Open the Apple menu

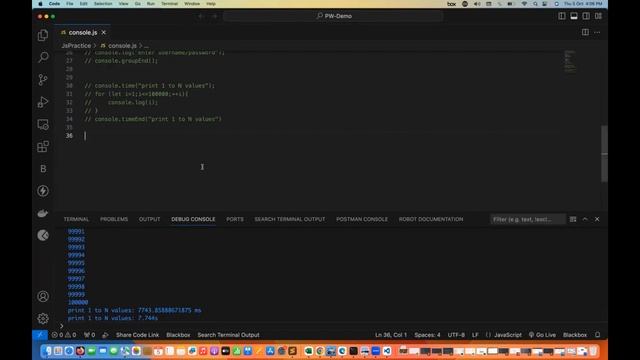click(x=40, y=4)
